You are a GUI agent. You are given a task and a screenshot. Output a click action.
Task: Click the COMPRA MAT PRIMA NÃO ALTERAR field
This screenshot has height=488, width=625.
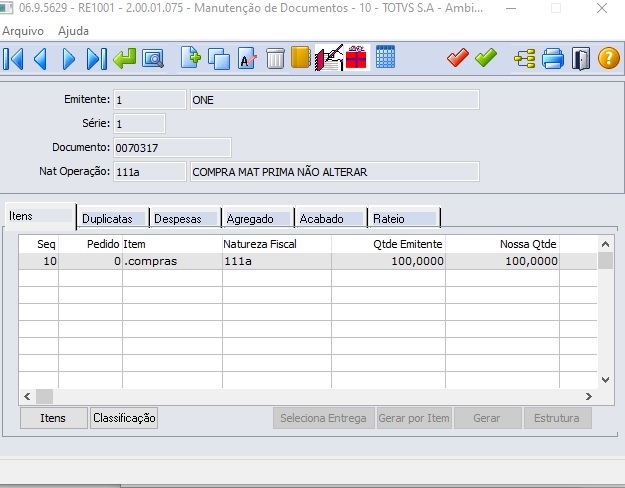point(334,171)
